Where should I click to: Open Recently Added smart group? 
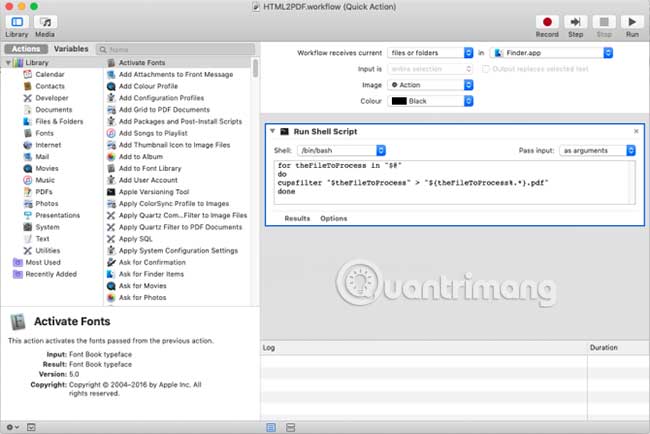click(x=51, y=274)
